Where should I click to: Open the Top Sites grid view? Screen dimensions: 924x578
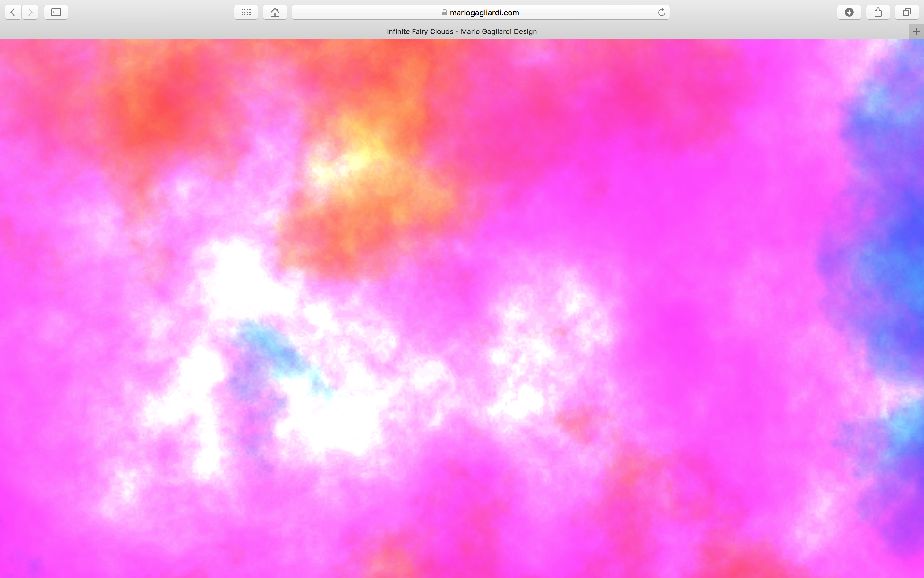tap(246, 12)
